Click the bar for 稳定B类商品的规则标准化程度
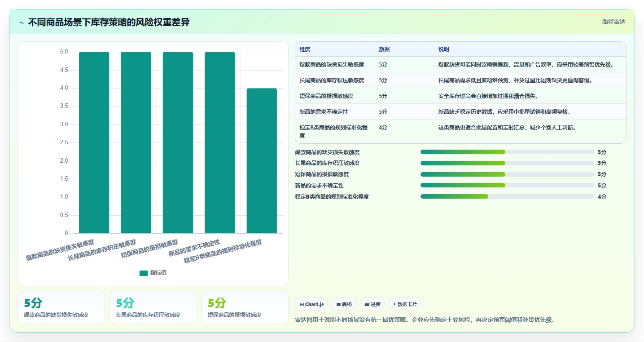The width and height of the screenshot is (644, 342). [x=262, y=161]
